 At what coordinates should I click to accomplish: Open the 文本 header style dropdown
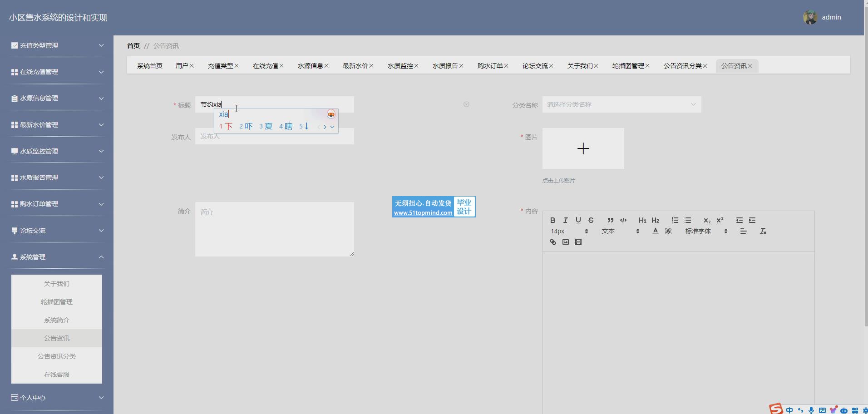(x=620, y=231)
